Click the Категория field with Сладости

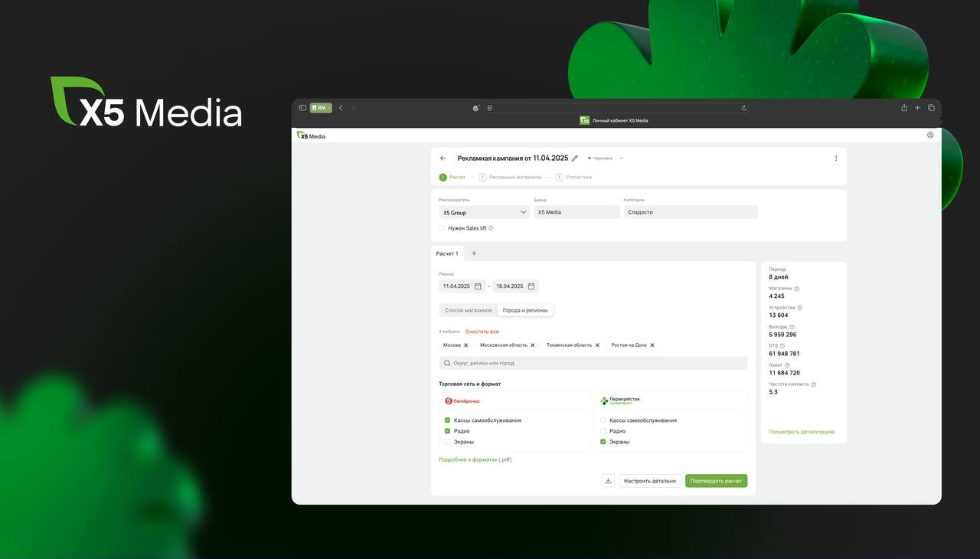click(x=691, y=212)
